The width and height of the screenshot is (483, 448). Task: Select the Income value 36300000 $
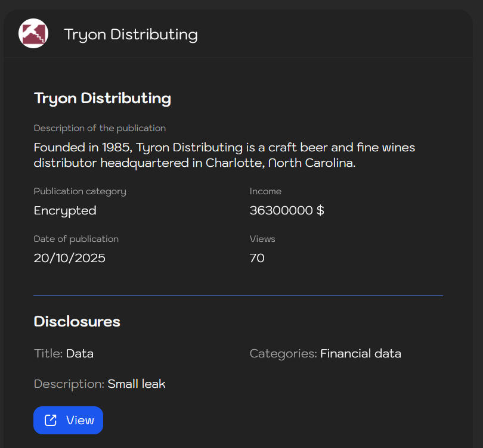tap(287, 210)
